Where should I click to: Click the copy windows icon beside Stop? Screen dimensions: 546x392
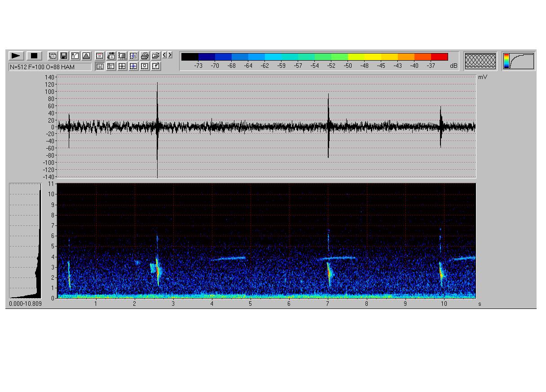click(53, 56)
